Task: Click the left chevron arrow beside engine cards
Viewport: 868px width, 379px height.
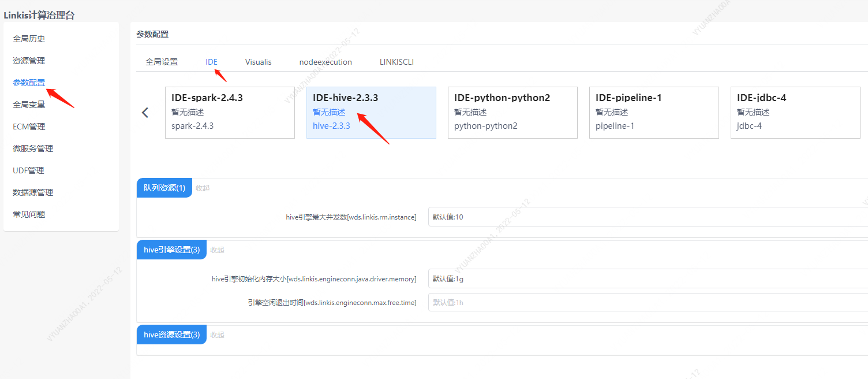Action: point(145,113)
